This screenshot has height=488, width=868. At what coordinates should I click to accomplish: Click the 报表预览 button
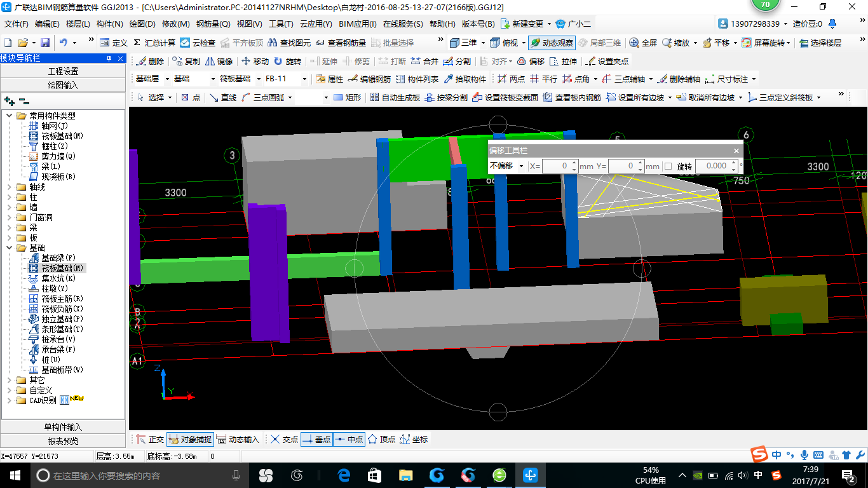63,441
